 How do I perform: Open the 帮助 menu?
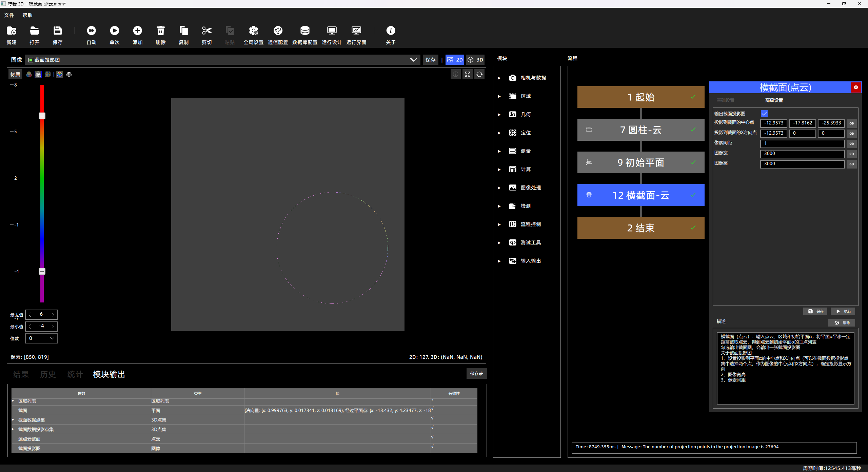click(x=27, y=15)
